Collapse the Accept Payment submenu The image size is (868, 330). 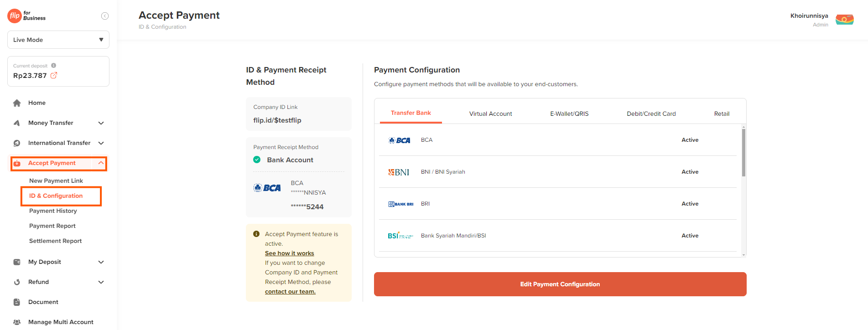(101, 163)
